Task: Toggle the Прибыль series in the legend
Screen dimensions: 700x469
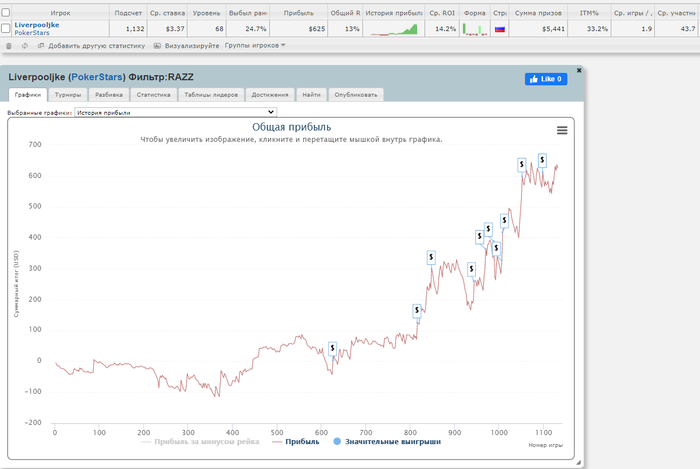Action: click(296, 442)
